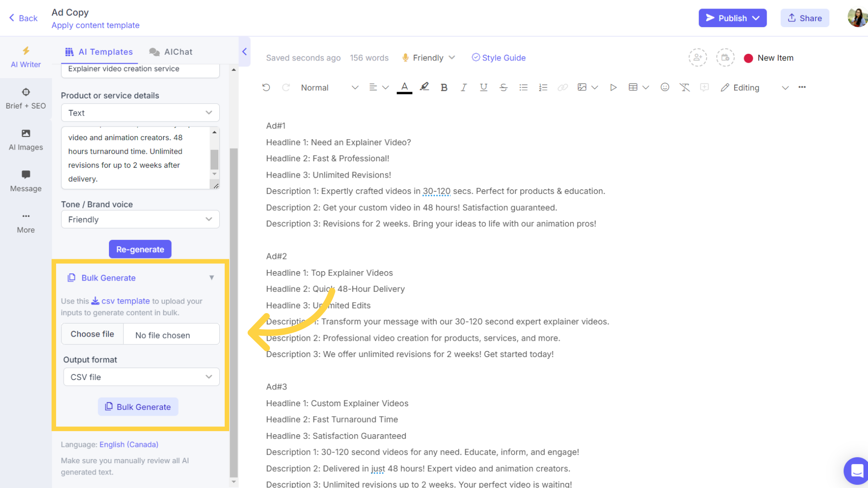868x488 pixels.
Task: Open the Tone / Brand voice dropdown
Action: [140, 220]
